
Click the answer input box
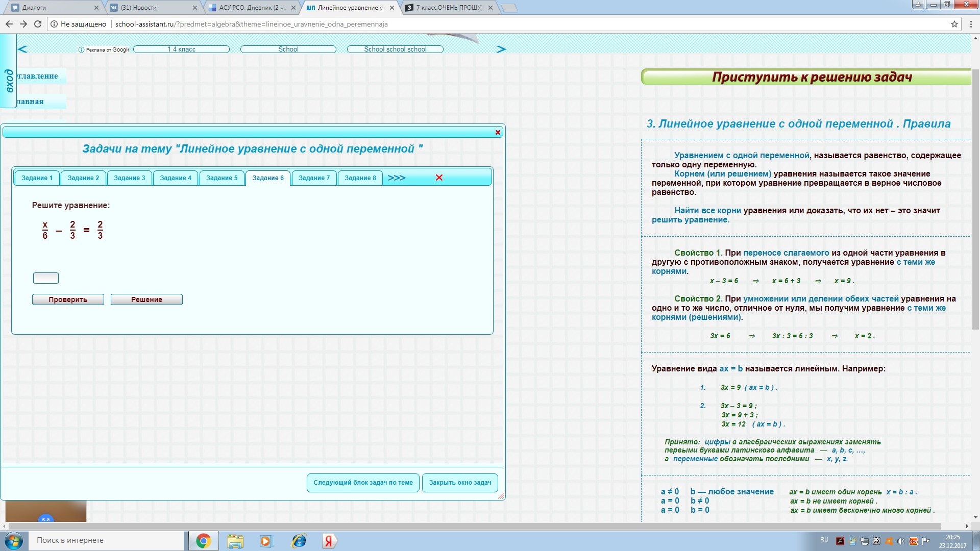46,278
